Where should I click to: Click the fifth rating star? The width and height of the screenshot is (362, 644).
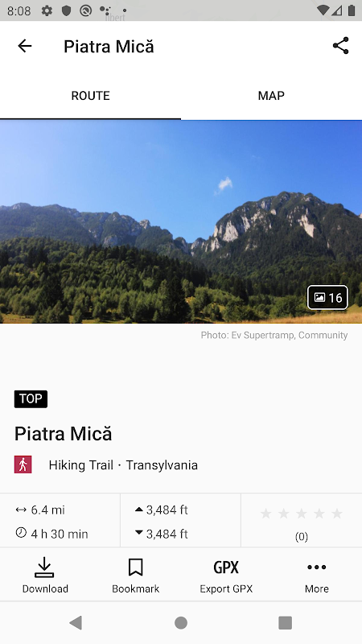tap(337, 513)
